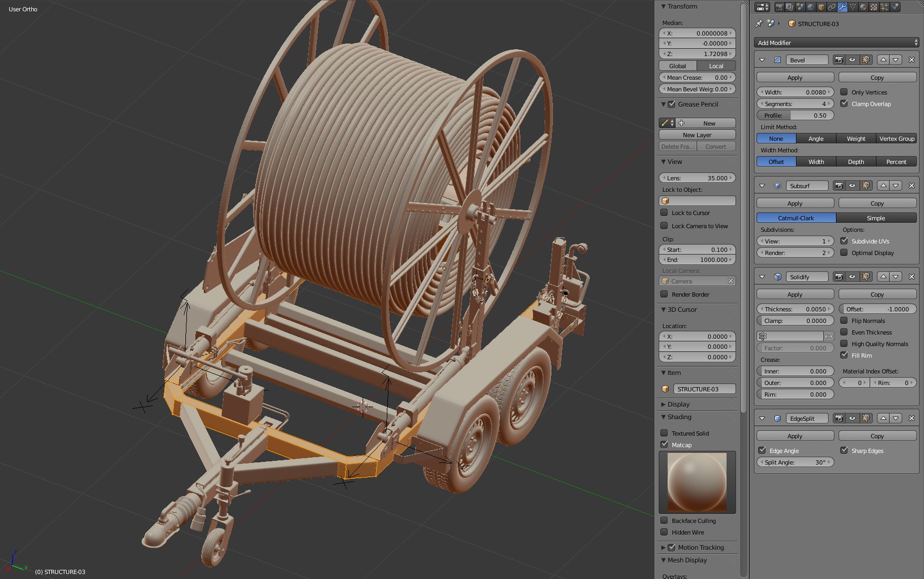This screenshot has height=579, width=924.
Task: Enable Only Vertices checkbox in Bevel
Action: [844, 92]
